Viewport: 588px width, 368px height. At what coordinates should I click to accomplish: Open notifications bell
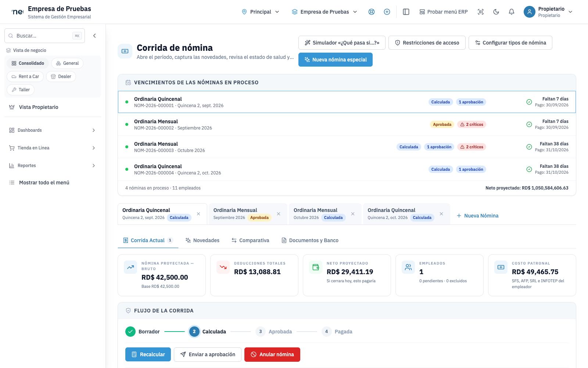coord(512,12)
